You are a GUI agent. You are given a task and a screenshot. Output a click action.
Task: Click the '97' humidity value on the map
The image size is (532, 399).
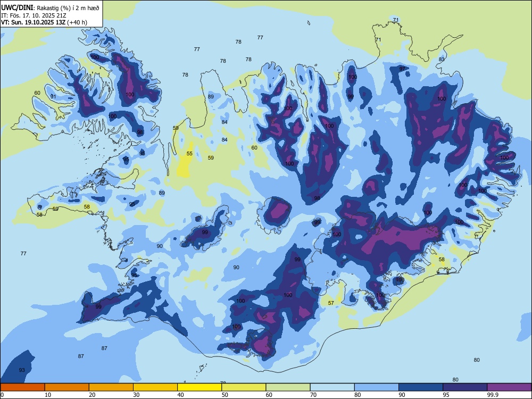pyautogui.click(x=402, y=69)
